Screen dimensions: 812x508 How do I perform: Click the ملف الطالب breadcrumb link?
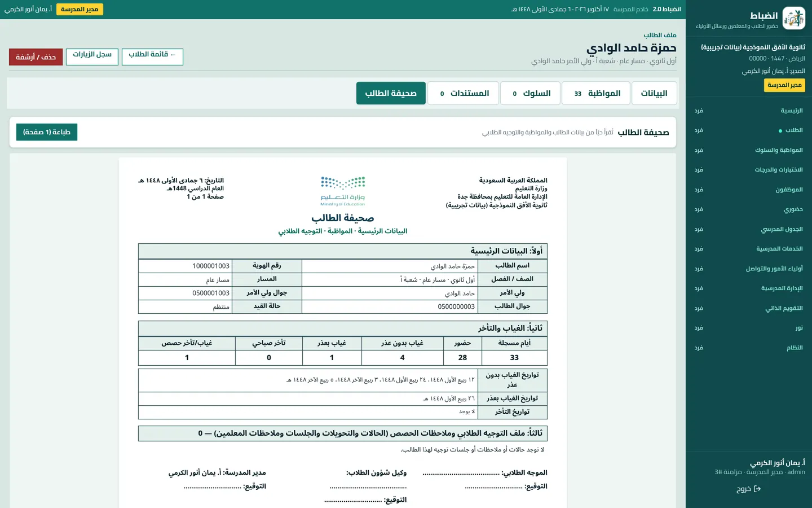660,35
